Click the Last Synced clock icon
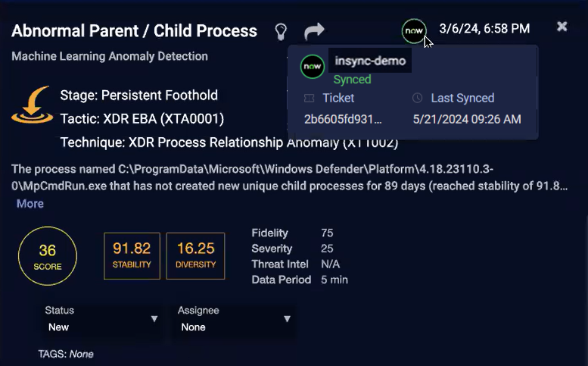Image resolution: width=588 pixels, height=366 pixels. pyautogui.click(x=418, y=99)
